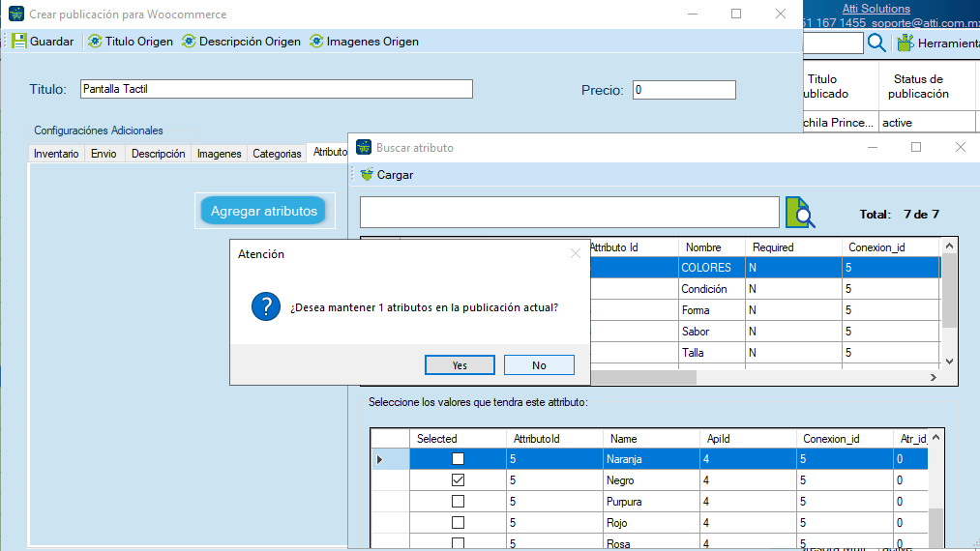Click No in the Atención dialog
Image resolution: width=980 pixels, height=551 pixels.
coord(539,365)
